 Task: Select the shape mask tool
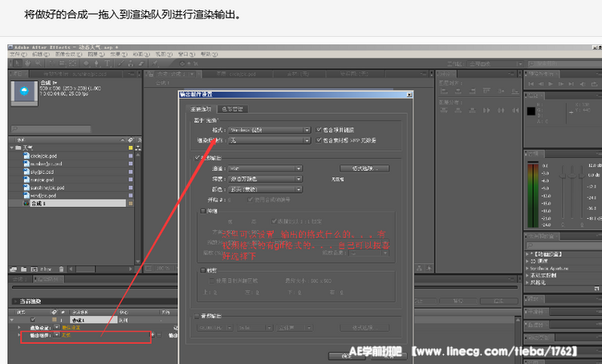pyautogui.click(x=87, y=63)
